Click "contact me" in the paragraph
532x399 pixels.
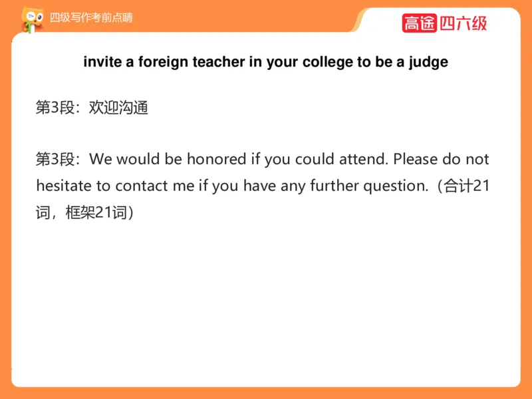pyautogui.click(x=155, y=186)
